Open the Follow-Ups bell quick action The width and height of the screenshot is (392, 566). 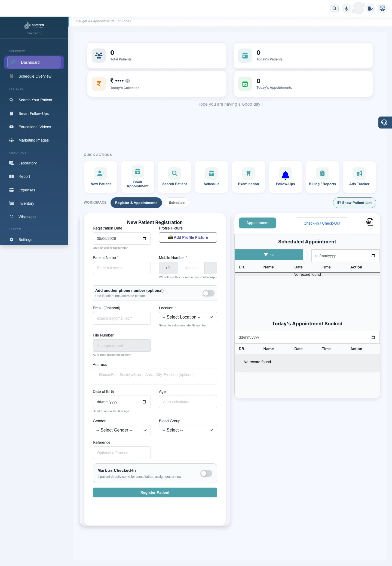point(285,177)
